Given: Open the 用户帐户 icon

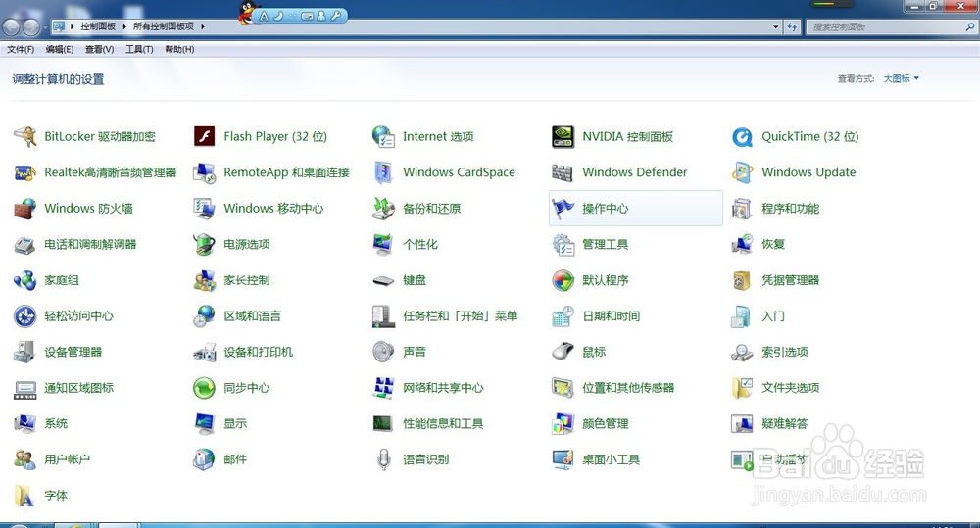Looking at the screenshot, I should click(25, 459).
